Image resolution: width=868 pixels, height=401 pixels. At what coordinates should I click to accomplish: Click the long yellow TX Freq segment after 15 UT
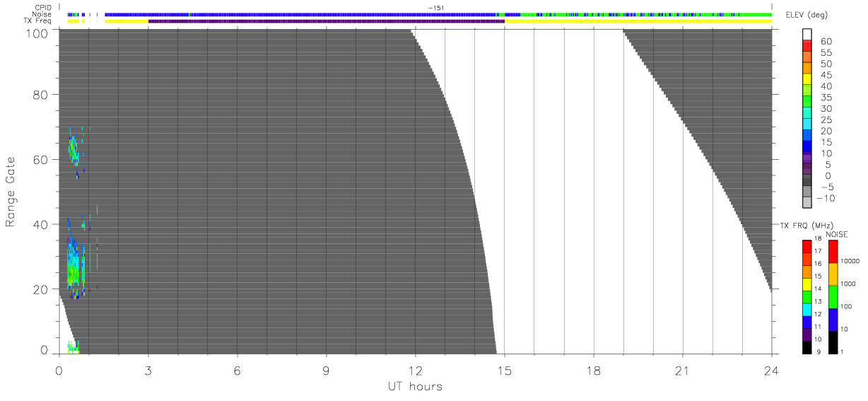tap(638, 21)
